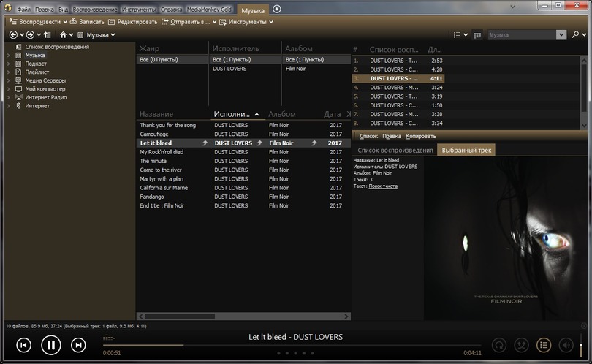Switch to the Список воспроизведения tab
Viewport: 592px width, 364px height.
[395, 150]
